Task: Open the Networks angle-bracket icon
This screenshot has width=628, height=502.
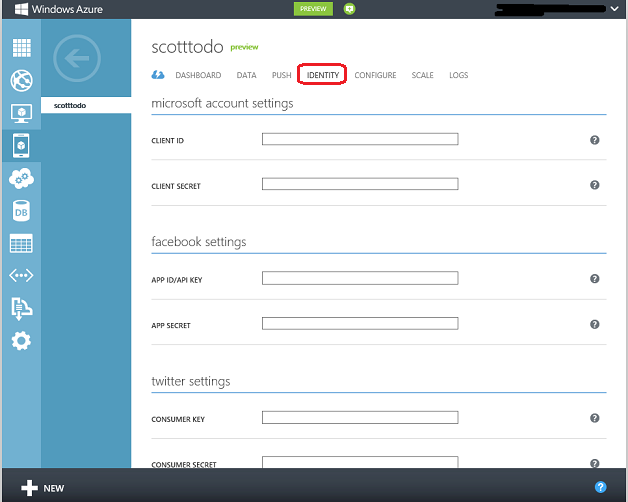Action: click(21, 275)
